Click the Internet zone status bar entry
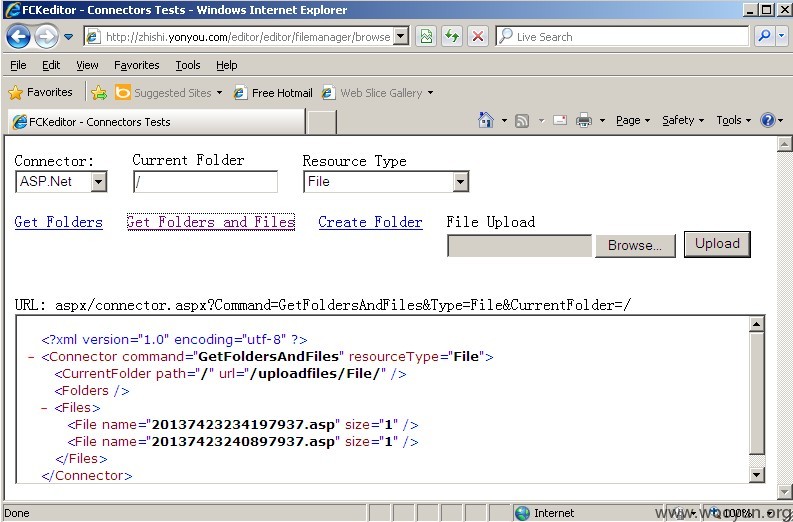The height and width of the screenshot is (522, 793). 545,513
